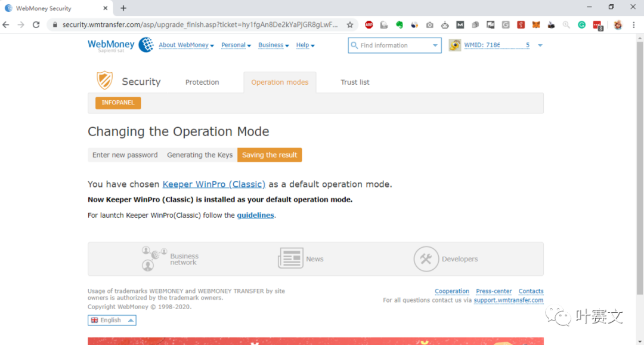Open the Keeper WinPro (Classic) link
Image resolution: width=644 pixels, height=345 pixels.
(213, 184)
